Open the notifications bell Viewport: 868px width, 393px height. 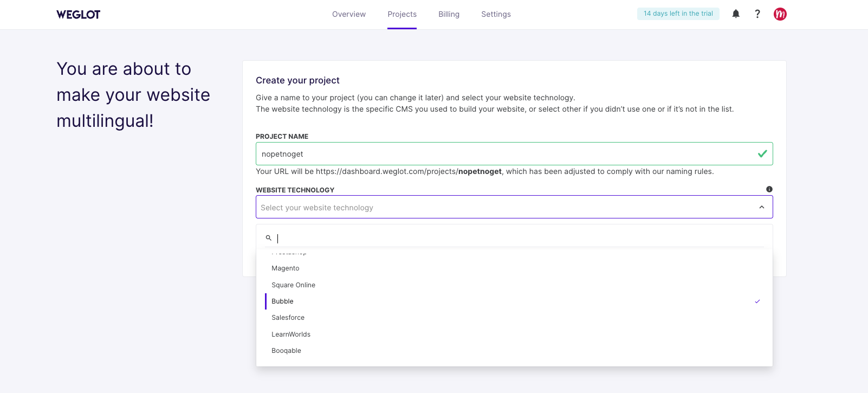736,14
